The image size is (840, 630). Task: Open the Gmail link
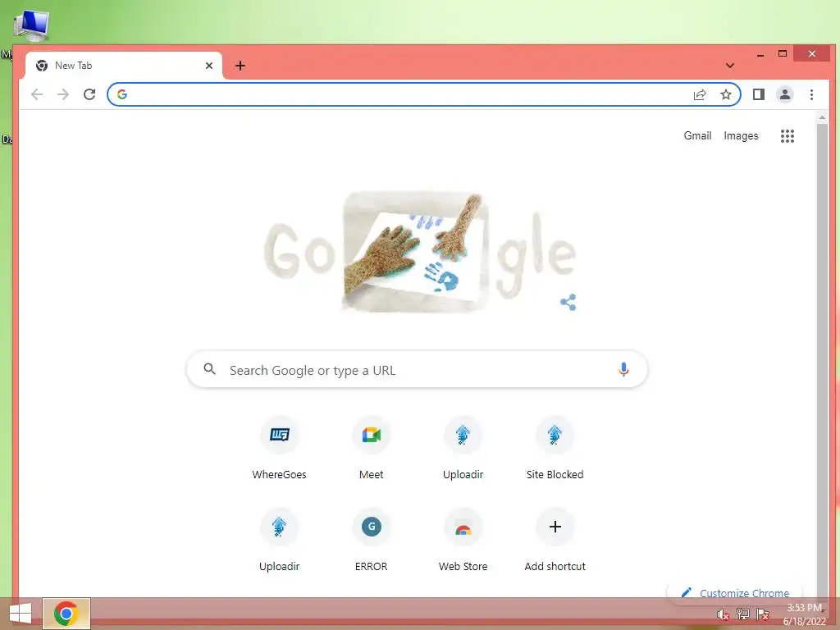697,136
